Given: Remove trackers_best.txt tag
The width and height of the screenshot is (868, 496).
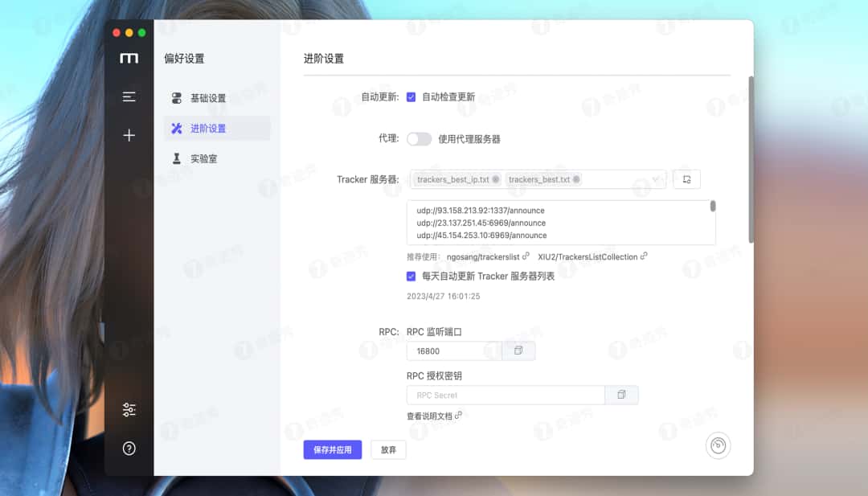Looking at the screenshot, I should pyautogui.click(x=576, y=179).
